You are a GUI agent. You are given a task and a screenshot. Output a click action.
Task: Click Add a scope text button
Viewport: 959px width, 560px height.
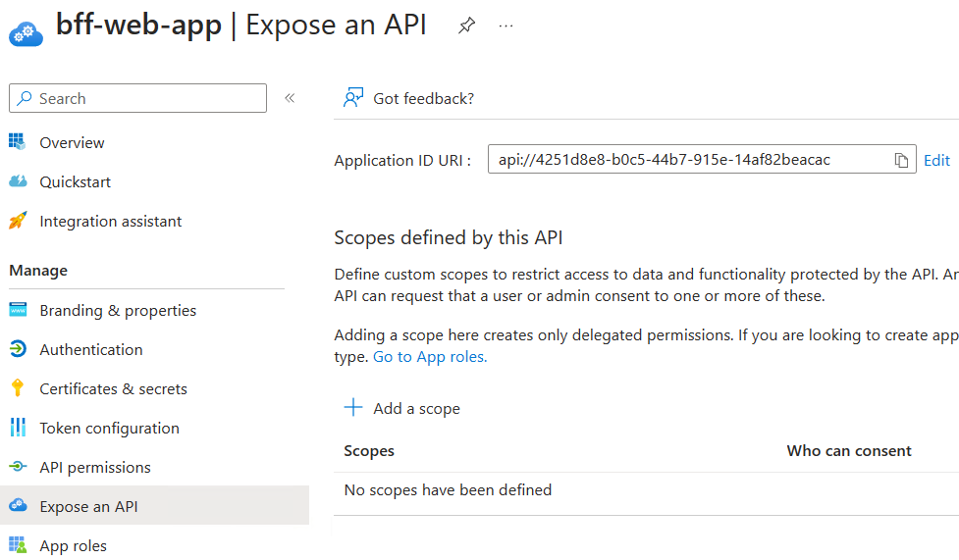(x=416, y=408)
